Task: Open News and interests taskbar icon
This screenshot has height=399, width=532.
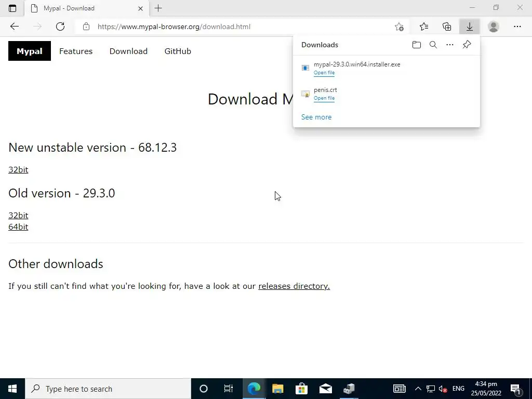Action: (x=400, y=389)
